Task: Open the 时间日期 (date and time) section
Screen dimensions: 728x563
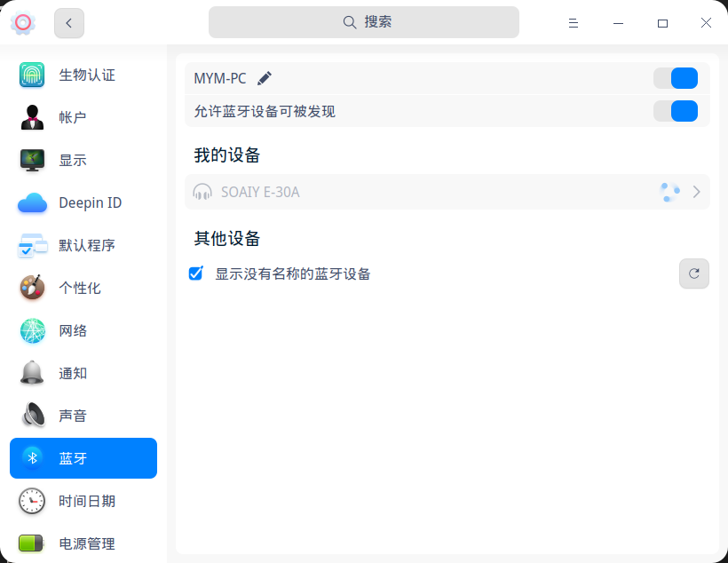Action: click(32, 501)
